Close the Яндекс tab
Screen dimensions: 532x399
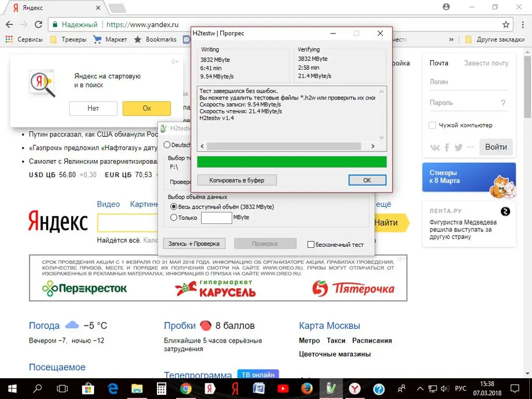tap(98, 8)
